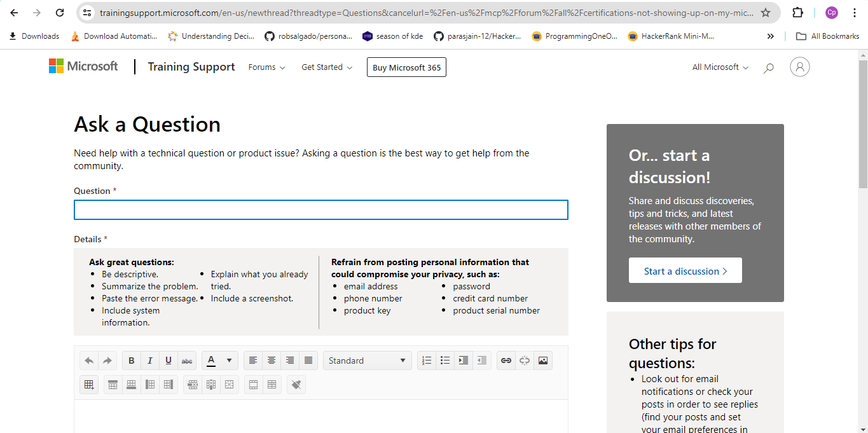The width and height of the screenshot is (868, 433).
Task: Insert a new table
Action: coord(89,385)
